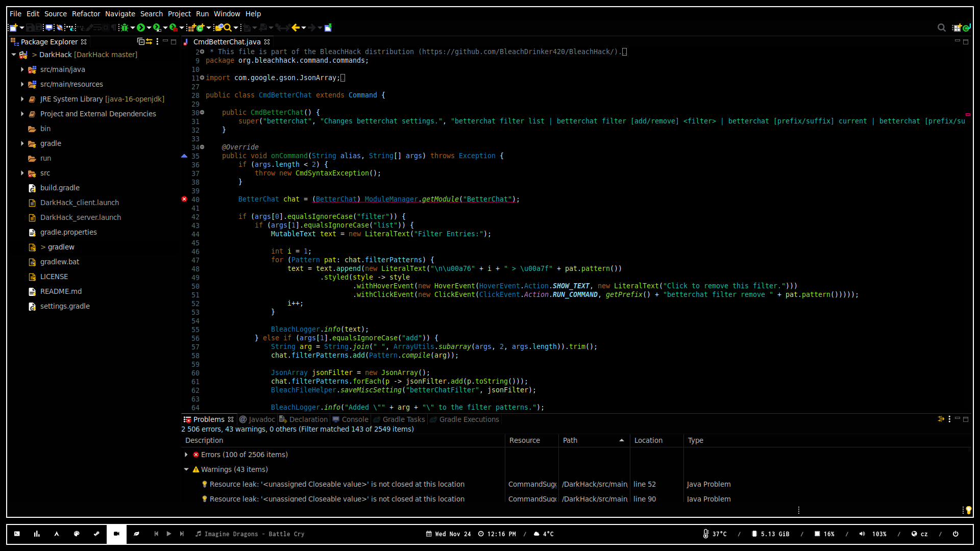Expand the src/main/java source folder
The width and height of the screenshot is (980, 551).
click(x=22, y=69)
